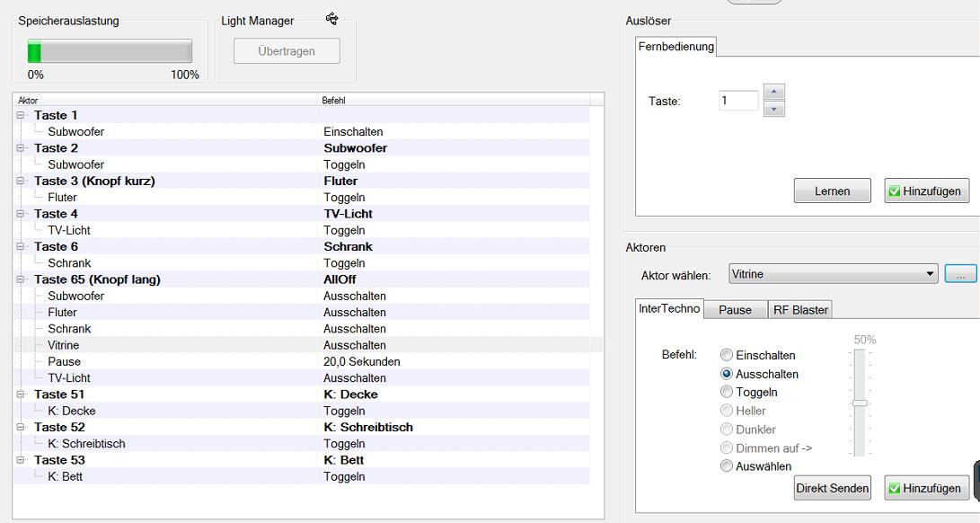Click the bold 'AllOff' label in Befehl column
Viewport: 980px width, 523px height.
coord(340,279)
